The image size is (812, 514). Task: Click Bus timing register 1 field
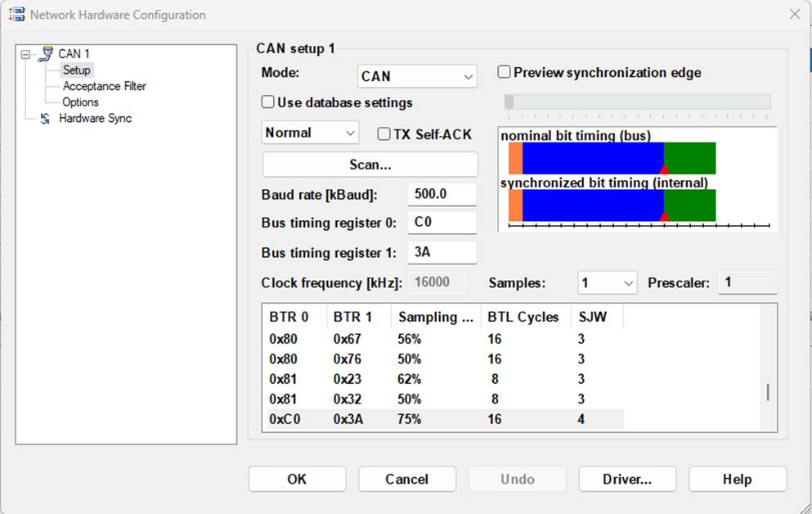442,252
